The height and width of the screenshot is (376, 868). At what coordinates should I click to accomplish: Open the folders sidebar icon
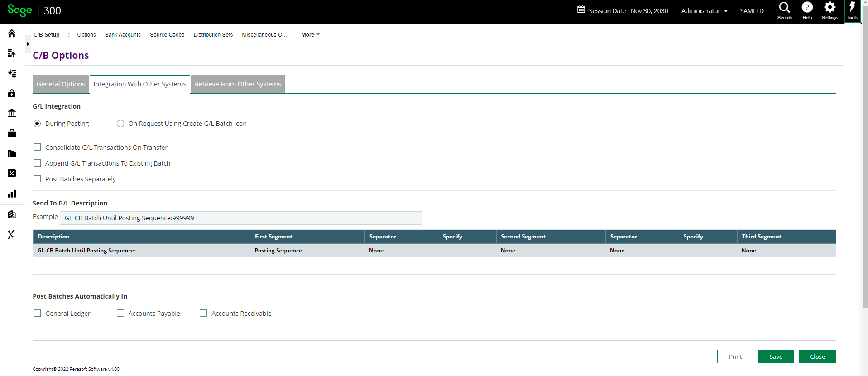(12, 153)
